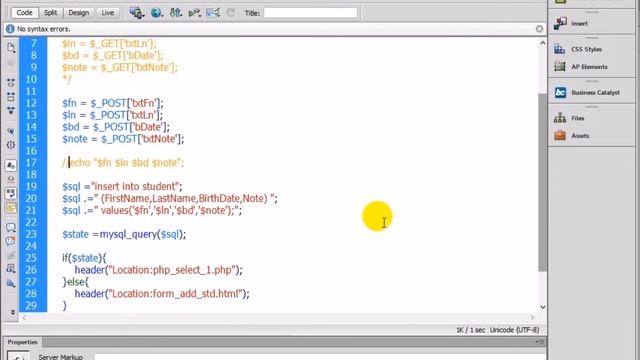Turn on Live view
This screenshot has height=360, width=640.
[x=108, y=13]
